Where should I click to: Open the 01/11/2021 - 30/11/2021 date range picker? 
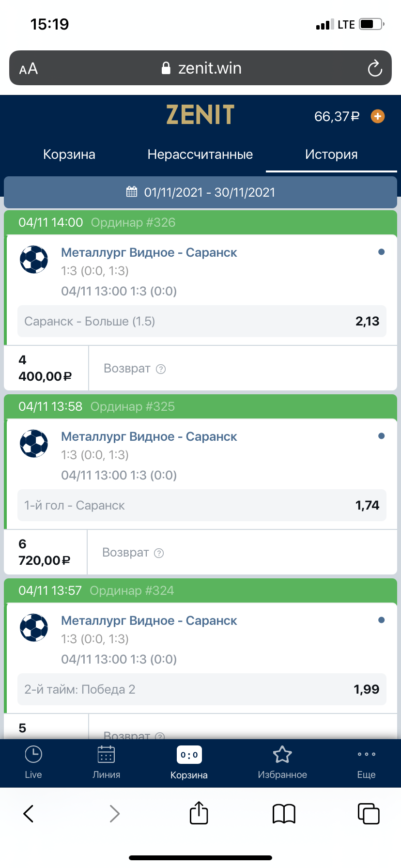200,192
